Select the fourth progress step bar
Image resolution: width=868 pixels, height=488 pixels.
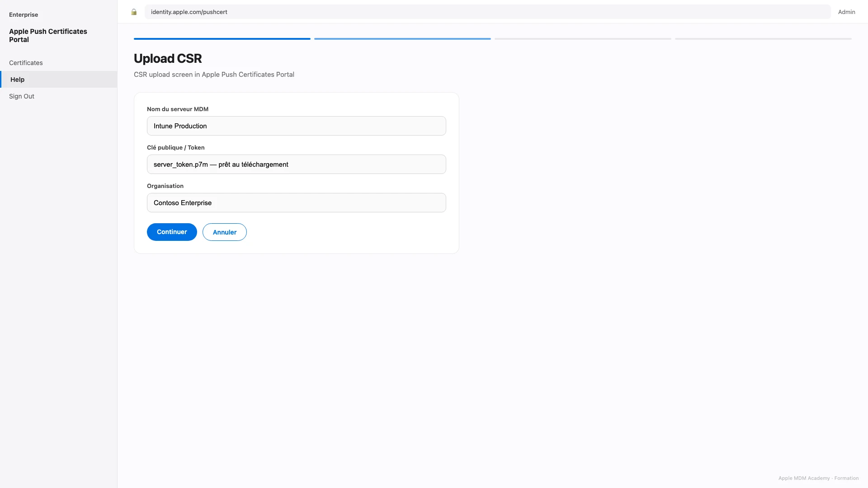point(763,39)
